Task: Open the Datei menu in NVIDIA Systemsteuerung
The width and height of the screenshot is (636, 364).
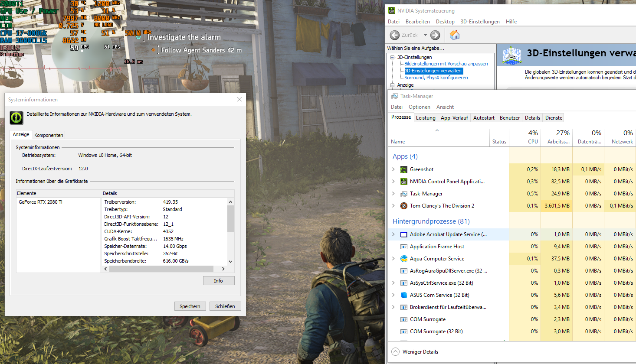Action: (393, 22)
